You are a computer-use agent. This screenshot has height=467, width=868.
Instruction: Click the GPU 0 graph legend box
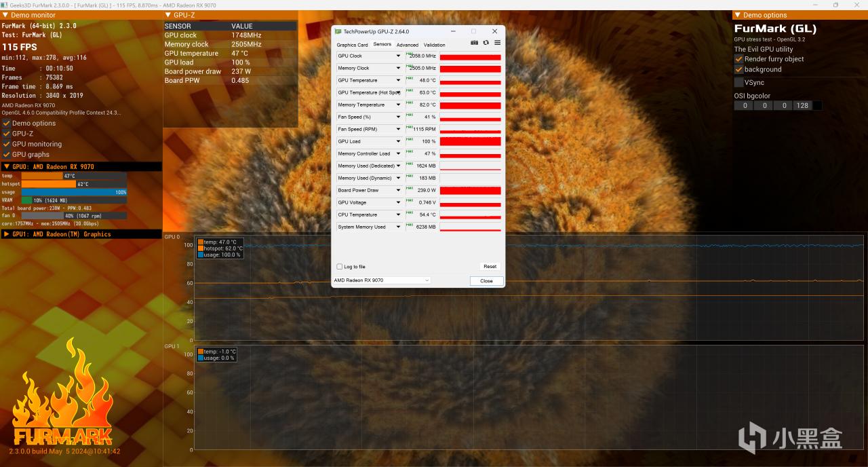click(220, 248)
